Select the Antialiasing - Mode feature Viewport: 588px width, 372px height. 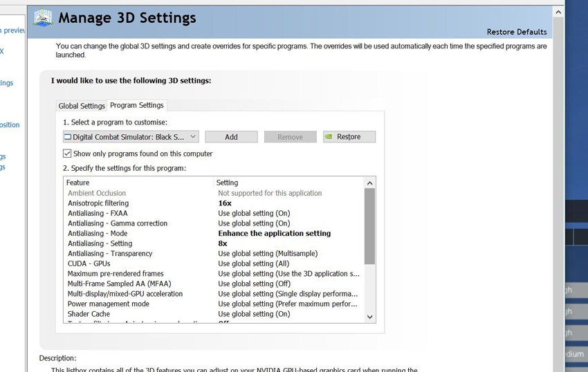98,234
